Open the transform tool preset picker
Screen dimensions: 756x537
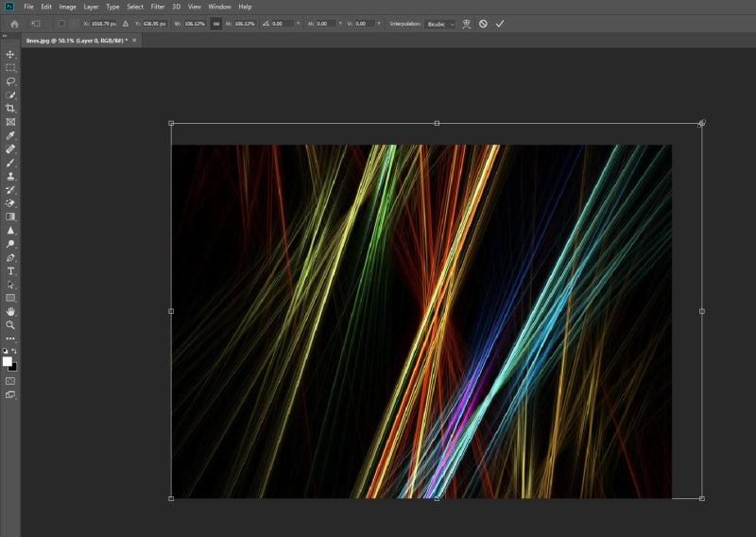click(x=36, y=24)
